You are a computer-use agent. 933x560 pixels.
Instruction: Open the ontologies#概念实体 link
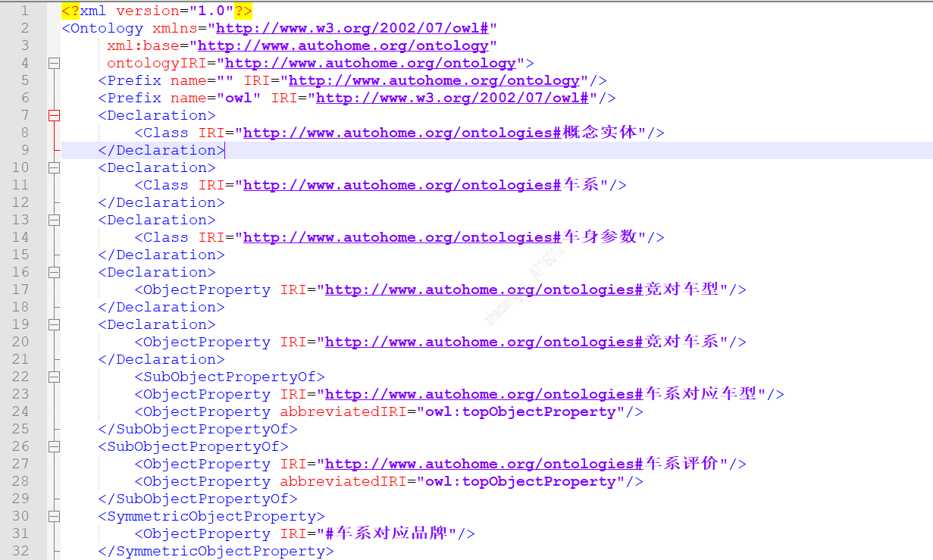(x=440, y=133)
